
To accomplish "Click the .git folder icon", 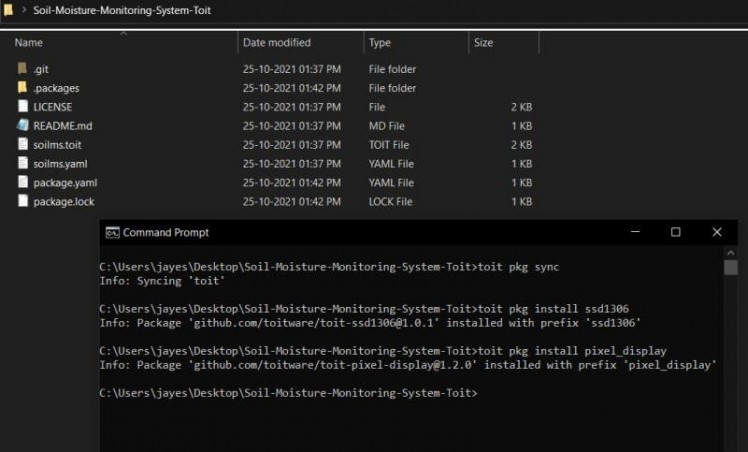I will tap(23, 69).
